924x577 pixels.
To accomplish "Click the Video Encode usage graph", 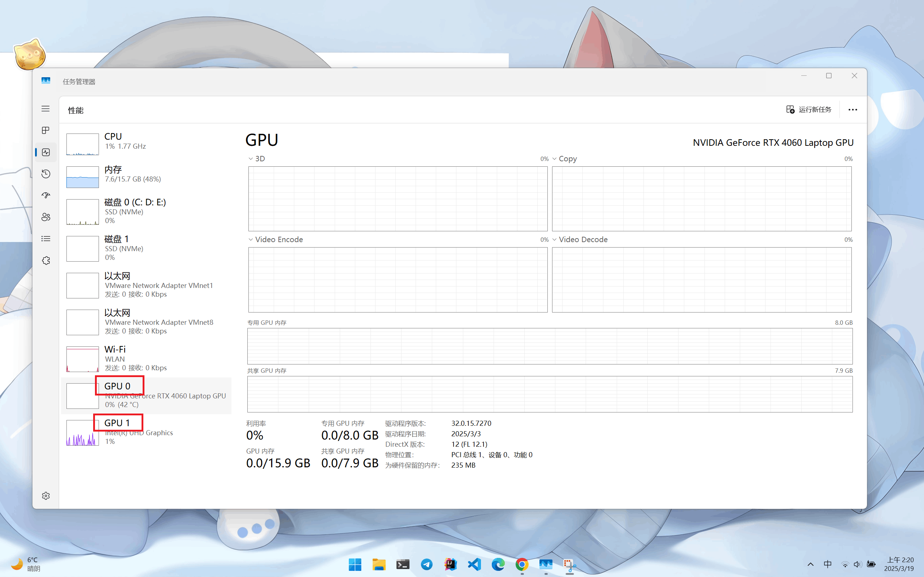I will pos(398,280).
